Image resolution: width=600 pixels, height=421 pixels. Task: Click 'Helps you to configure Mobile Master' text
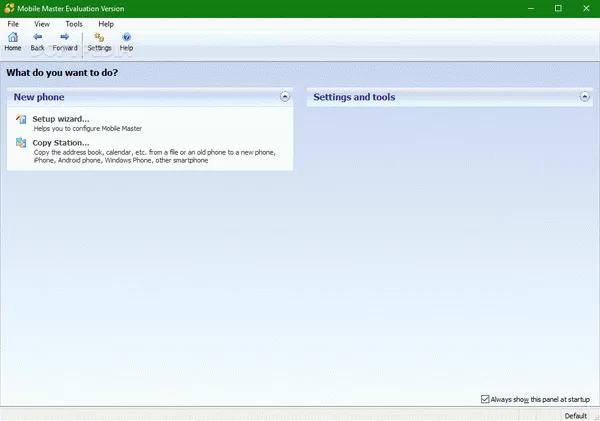(88, 129)
